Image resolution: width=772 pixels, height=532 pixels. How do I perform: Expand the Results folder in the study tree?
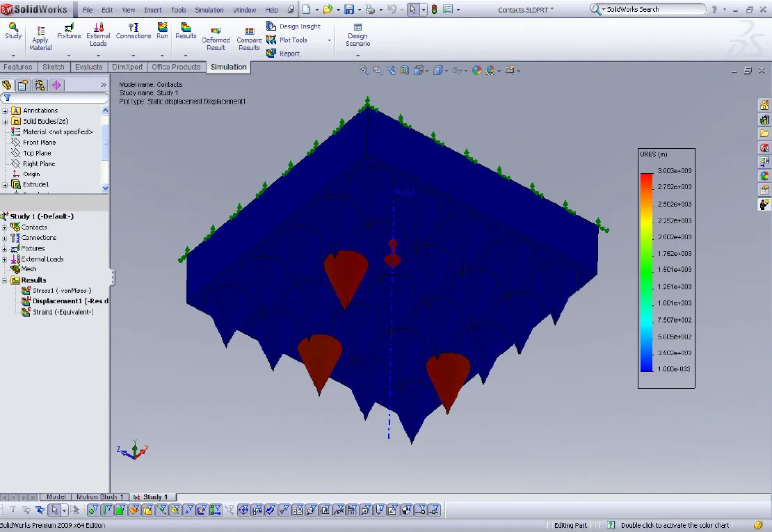6,280
